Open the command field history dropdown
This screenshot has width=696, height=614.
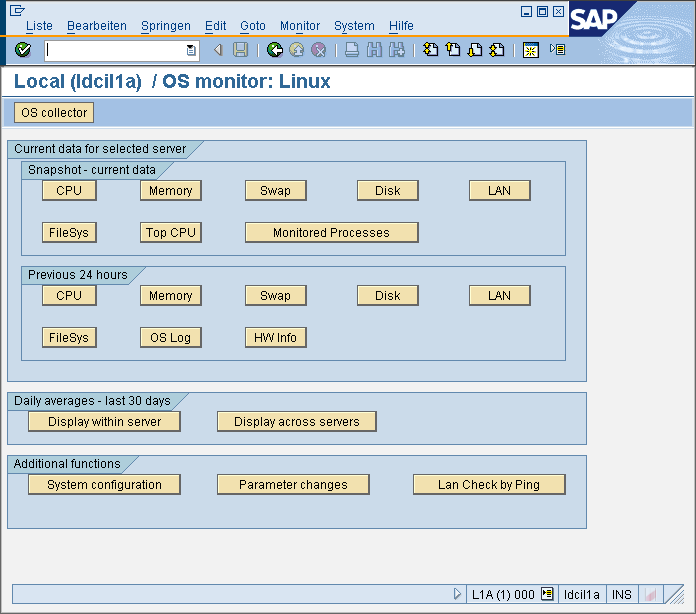[x=191, y=50]
